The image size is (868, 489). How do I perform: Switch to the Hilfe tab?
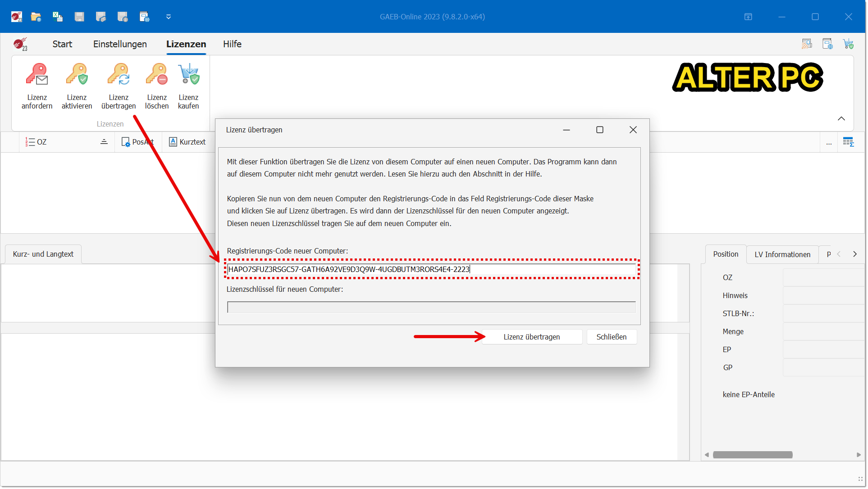point(232,44)
